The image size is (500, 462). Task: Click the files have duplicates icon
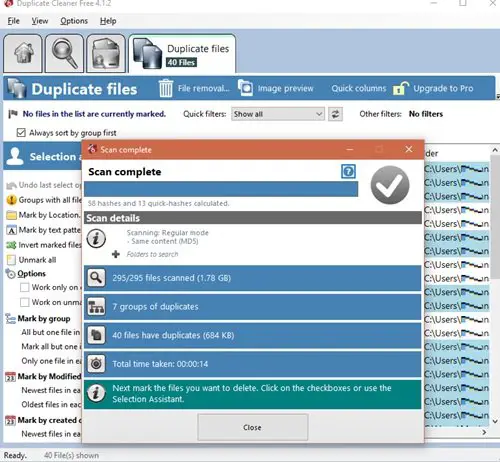tap(96, 335)
